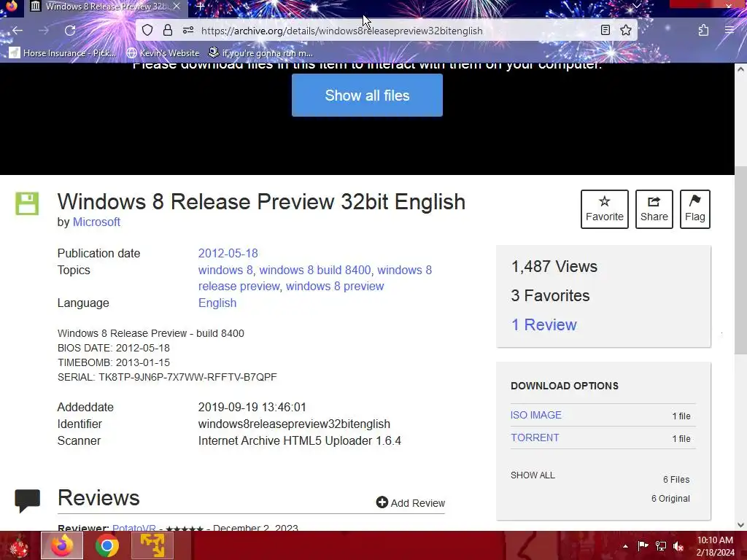Open the 'windows 8 preview' topic link

coord(335,286)
